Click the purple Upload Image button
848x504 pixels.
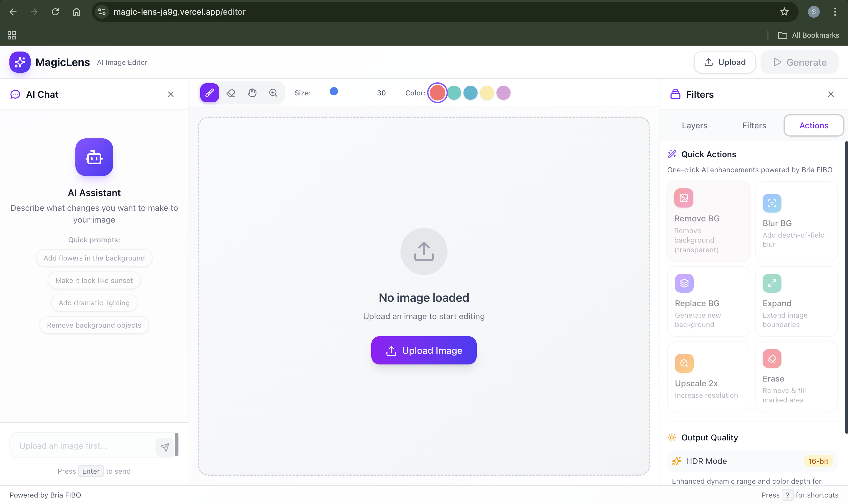[423, 351]
